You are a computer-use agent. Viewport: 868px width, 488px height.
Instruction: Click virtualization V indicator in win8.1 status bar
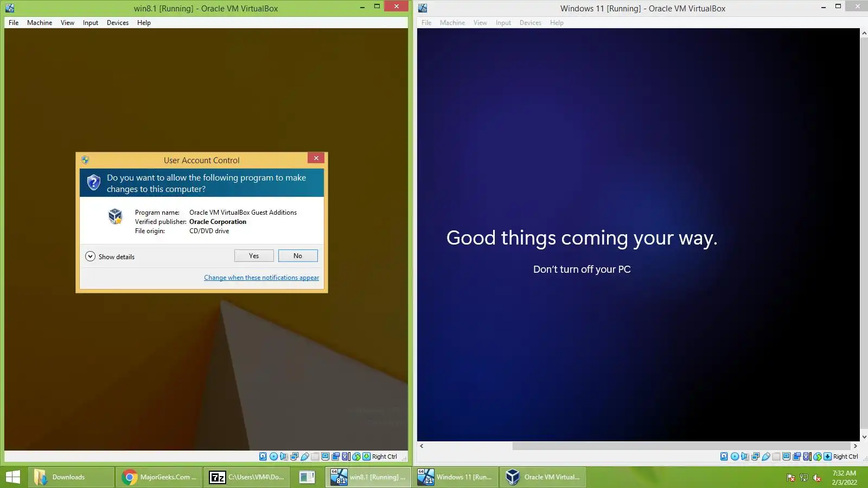point(346,457)
